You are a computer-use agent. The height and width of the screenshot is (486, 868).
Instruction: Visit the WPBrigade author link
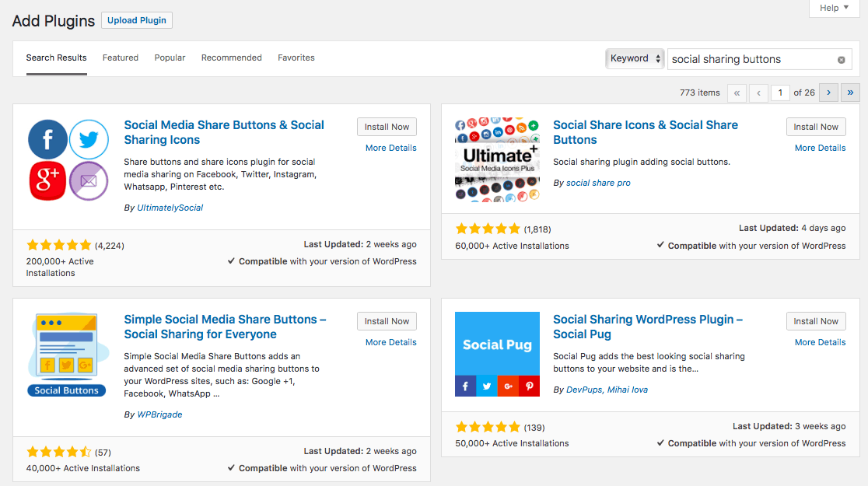click(159, 414)
